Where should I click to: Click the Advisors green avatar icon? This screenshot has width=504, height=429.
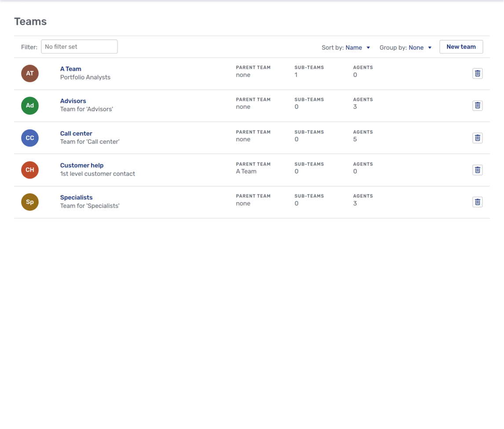tap(29, 105)
